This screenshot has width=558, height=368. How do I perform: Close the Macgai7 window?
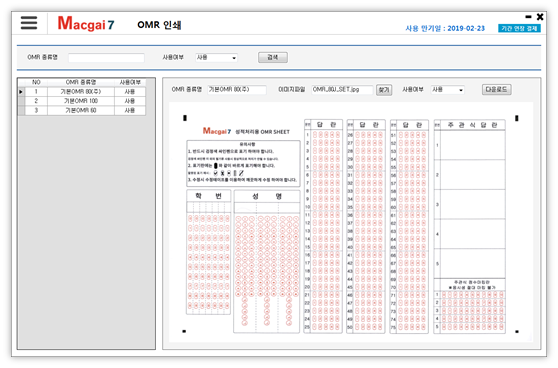(540, 17)
